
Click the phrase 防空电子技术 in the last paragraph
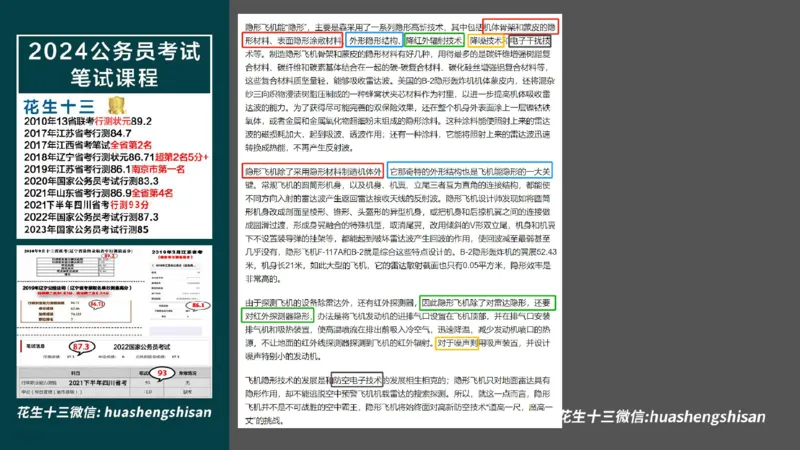357,380
